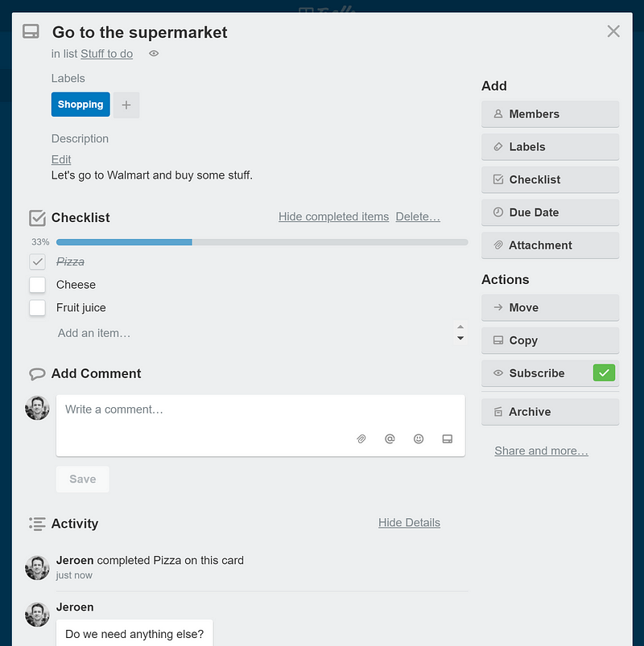Open the emoji picker in comment box
644x646 pixels.
coord(419,439)
